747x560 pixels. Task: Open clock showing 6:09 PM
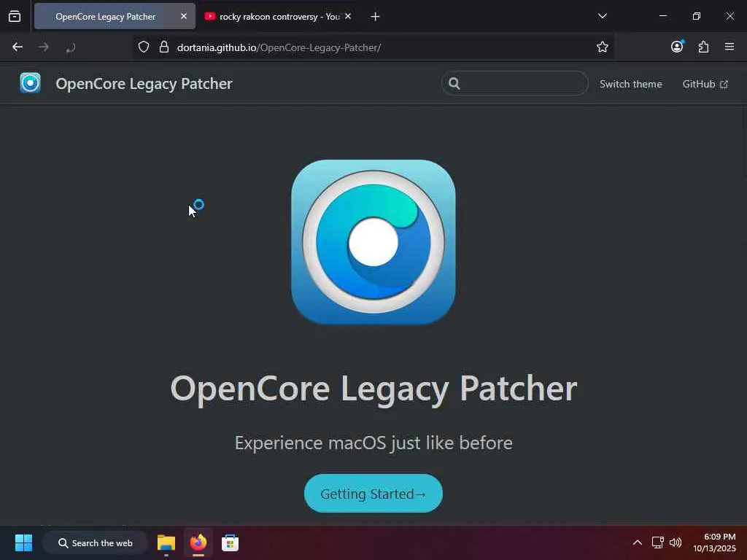[x=714, y=542]
